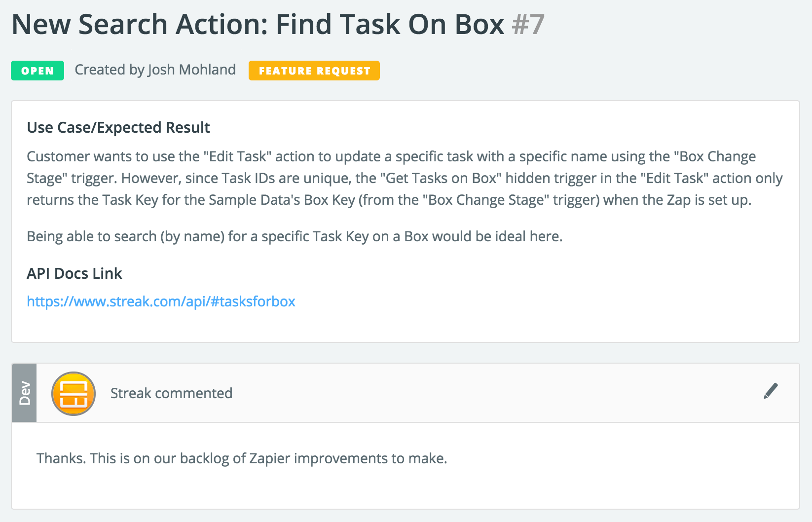Click the Being able to search sentence
Screen dimensions: 812x522
(295, 236)
